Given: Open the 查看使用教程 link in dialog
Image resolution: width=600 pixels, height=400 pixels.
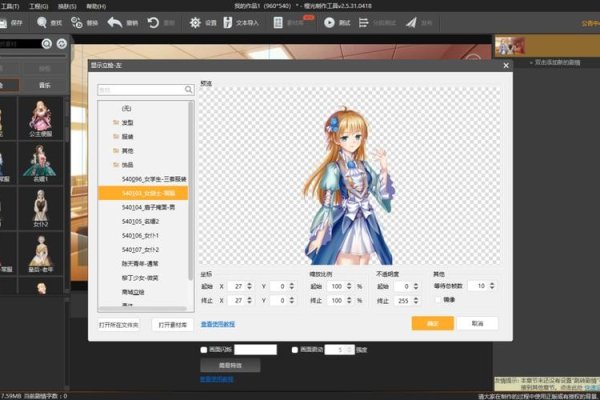Looking at the screenshot, I should coord(218,324).
